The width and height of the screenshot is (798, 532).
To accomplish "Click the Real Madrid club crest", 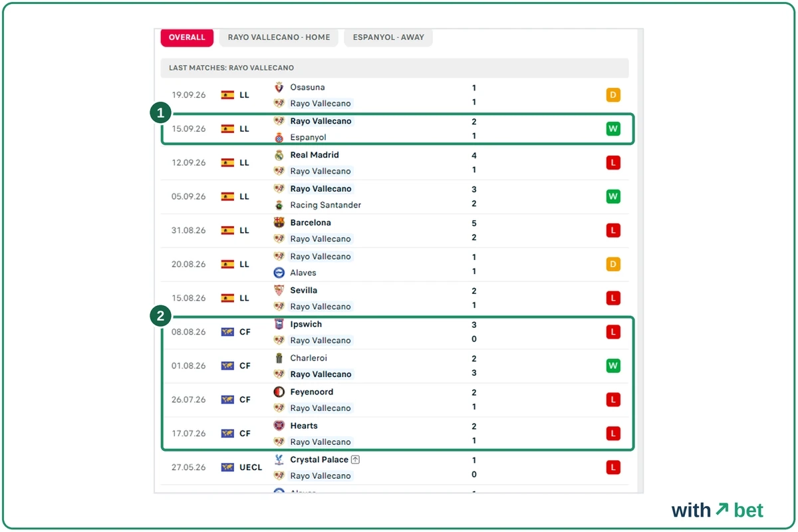I will pyautogui.click(x=279, y=155).
